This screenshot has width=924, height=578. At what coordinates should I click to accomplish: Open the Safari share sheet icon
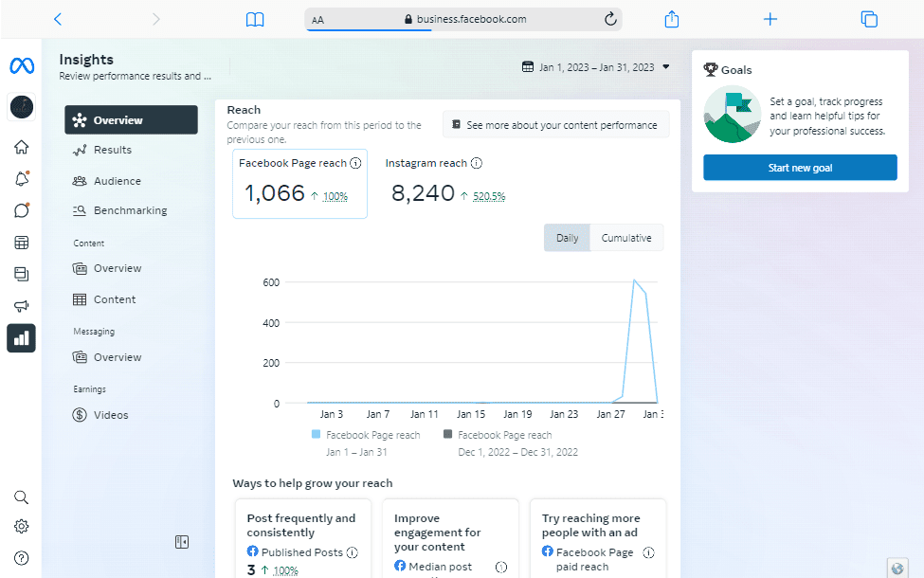672,19
